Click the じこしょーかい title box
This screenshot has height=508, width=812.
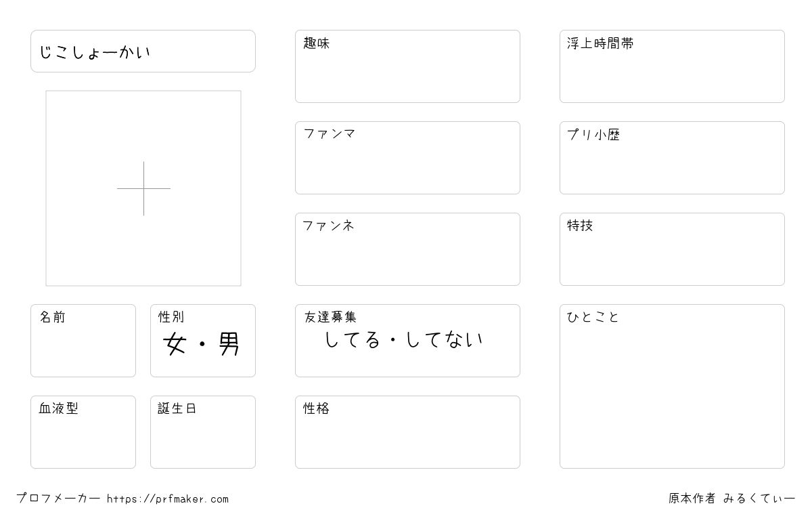click(x=143, y=51)
